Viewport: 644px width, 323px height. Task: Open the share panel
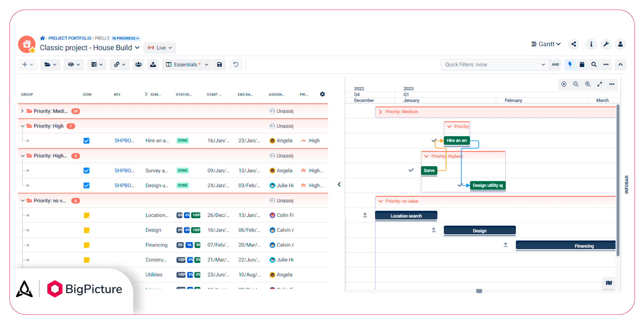[x=574, y=44]
